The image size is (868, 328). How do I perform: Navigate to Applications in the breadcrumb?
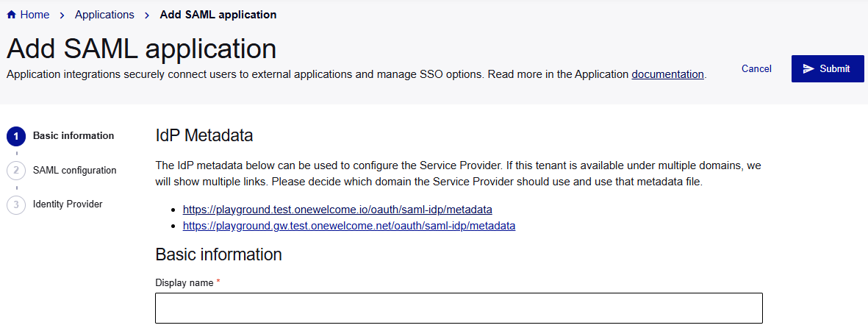(104, 15)
